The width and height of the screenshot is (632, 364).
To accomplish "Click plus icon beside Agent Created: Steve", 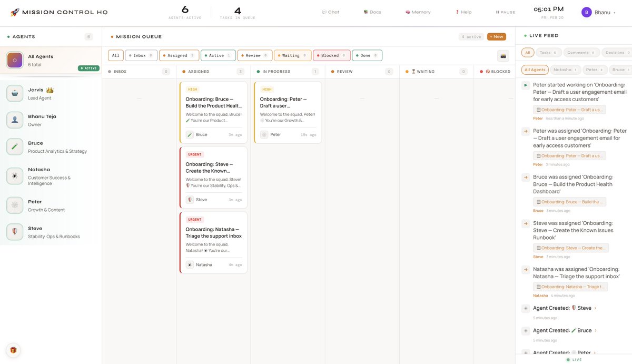I will tap(525, 308).
